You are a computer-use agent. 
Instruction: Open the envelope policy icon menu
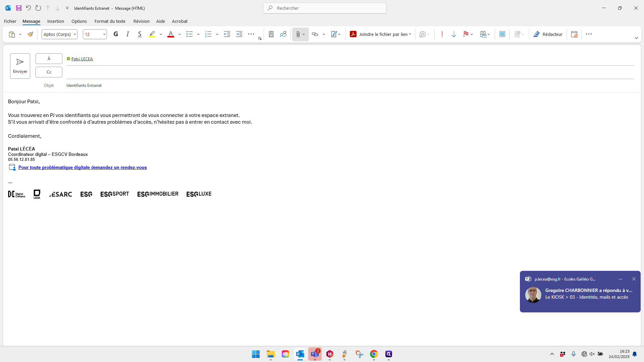tap(485, 34)
